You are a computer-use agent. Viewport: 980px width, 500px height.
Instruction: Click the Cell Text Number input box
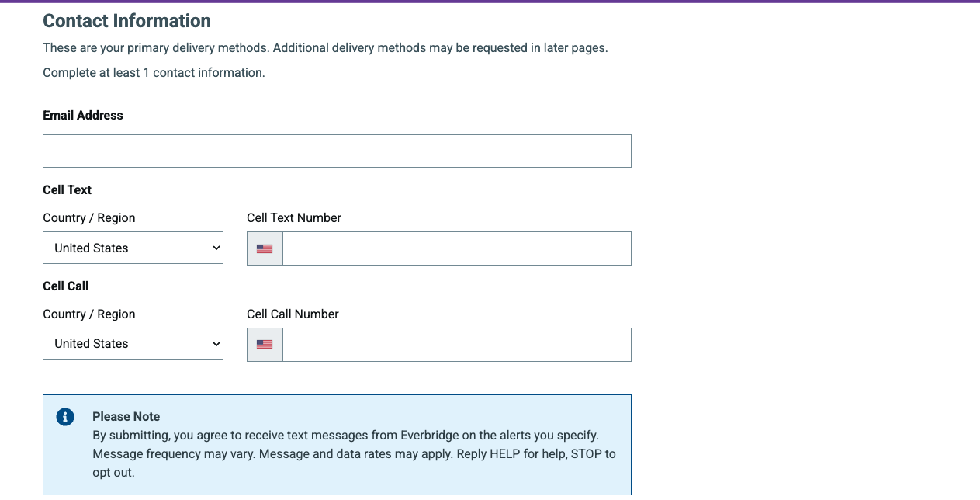click(x=456, y=248)
